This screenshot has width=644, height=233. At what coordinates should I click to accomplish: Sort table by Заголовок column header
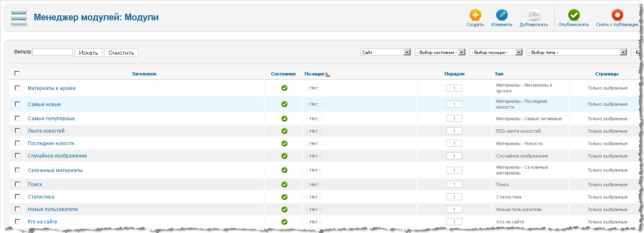coord(144,74)
